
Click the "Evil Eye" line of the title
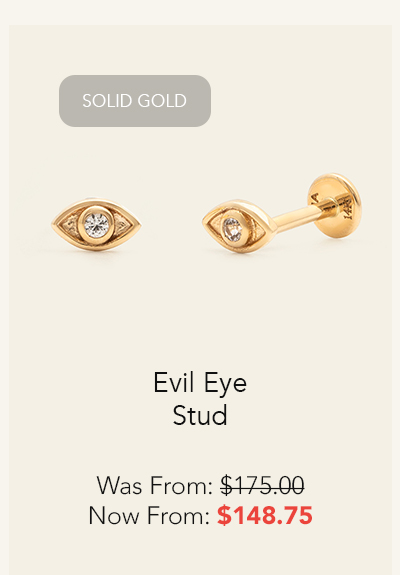[200, 382]
